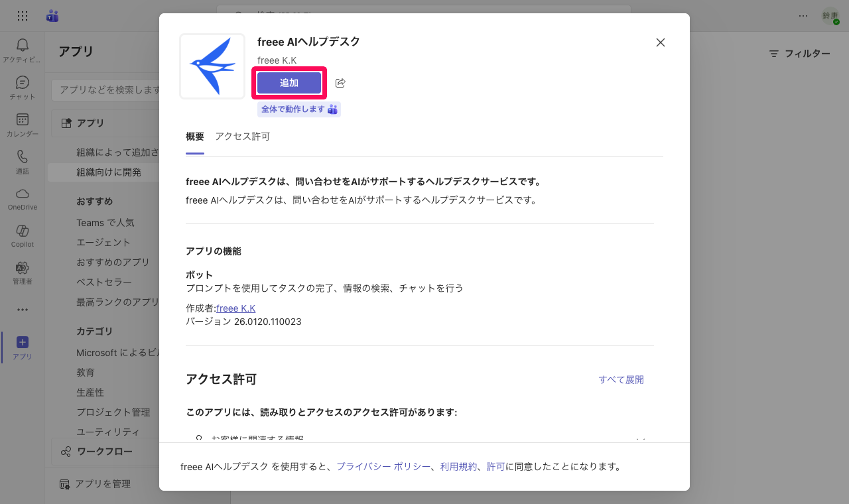Select エージェント category

coord(103,243)
